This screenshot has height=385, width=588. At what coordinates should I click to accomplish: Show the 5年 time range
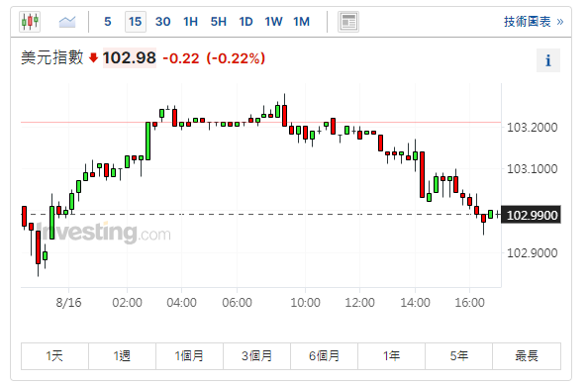[x=458, y=355]
